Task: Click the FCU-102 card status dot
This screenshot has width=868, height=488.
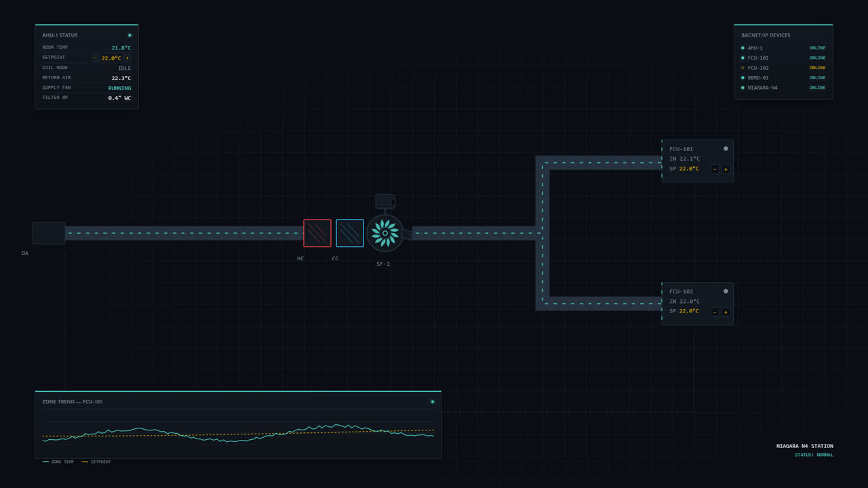Action: click(726, 291)
